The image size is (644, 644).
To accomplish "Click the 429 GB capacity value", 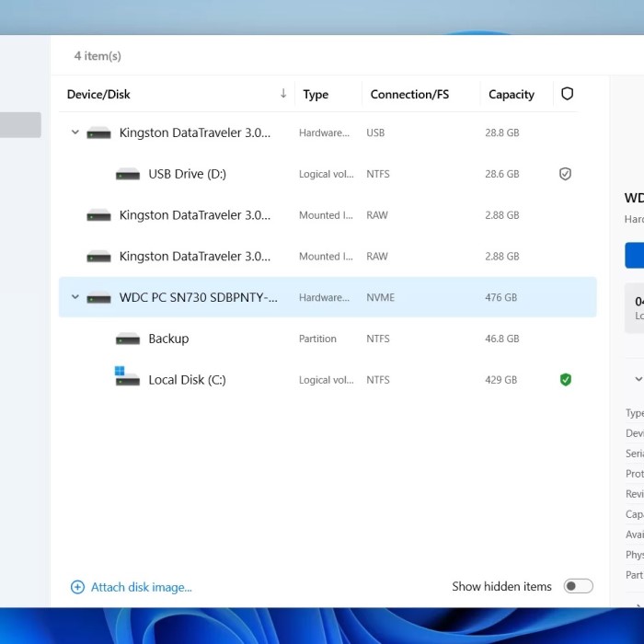I will pos(500,379).
